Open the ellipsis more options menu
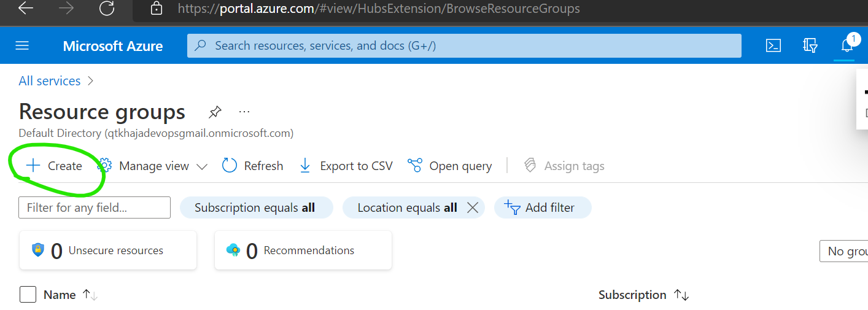 pyautogui.click(x=244, y=112)
